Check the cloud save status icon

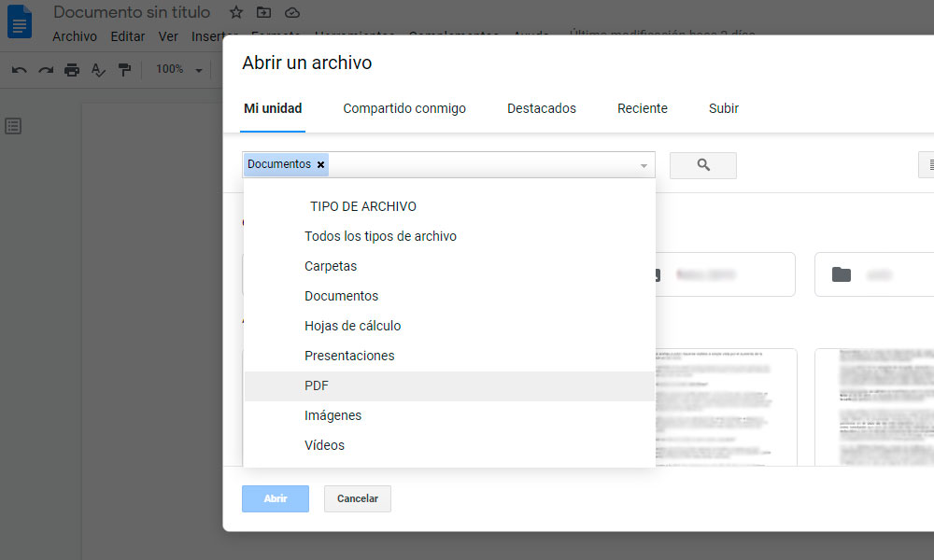(290, 13)
